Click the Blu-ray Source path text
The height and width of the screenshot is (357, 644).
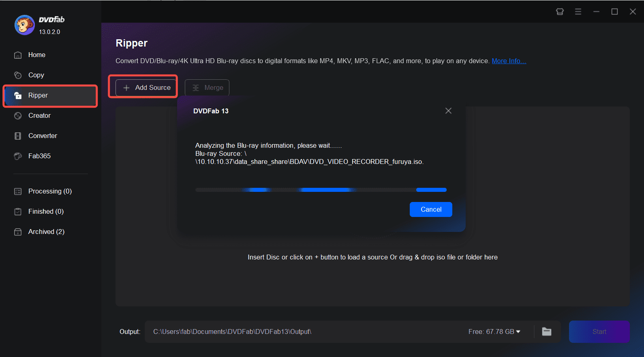(x=310, y=158)
